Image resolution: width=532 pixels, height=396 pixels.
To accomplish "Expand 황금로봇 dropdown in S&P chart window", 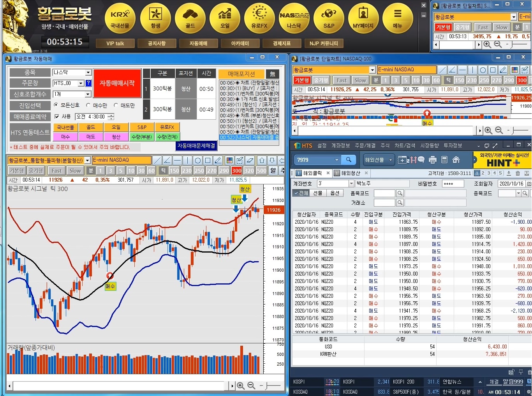I will 514,17.
